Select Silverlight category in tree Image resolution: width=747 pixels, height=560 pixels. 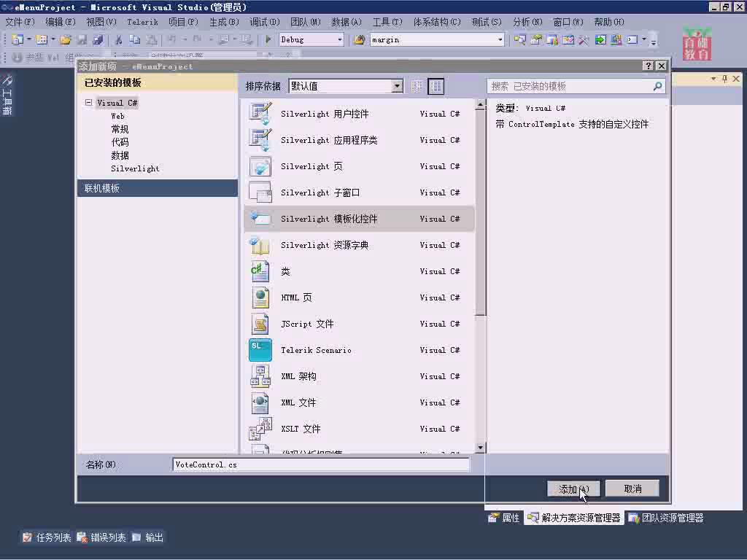tap(135, 168)
